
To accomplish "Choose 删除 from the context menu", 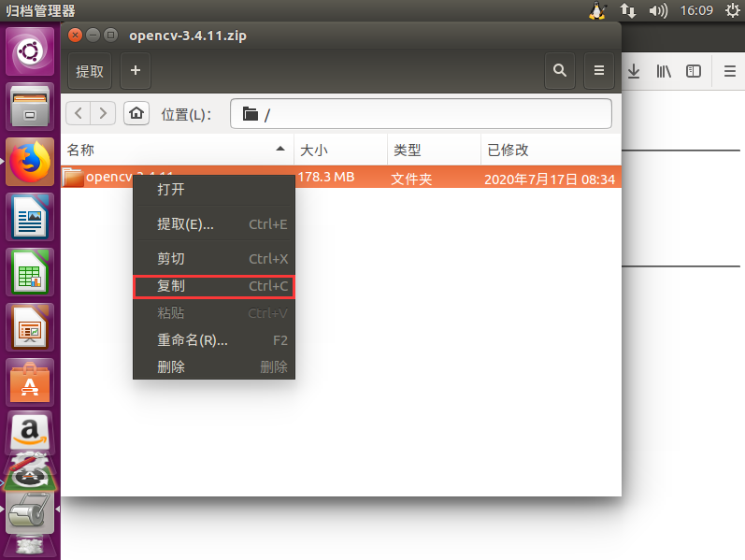I will [x=214, y=367].
